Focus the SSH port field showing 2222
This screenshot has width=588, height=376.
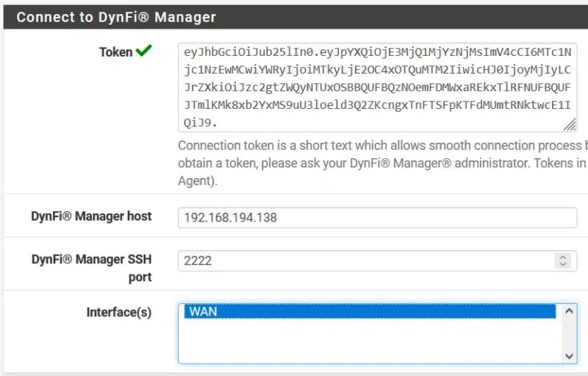tap(364, 260)
